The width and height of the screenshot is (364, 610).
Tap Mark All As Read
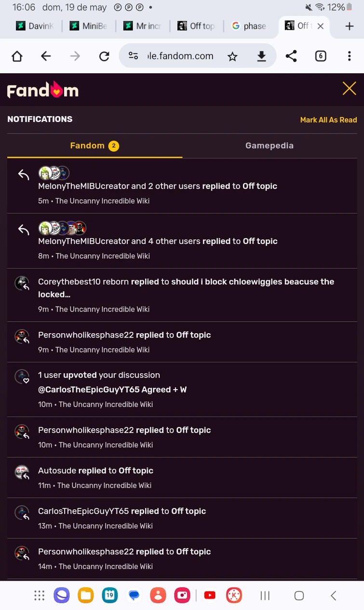pyautogui.click(x=328, y=120)
